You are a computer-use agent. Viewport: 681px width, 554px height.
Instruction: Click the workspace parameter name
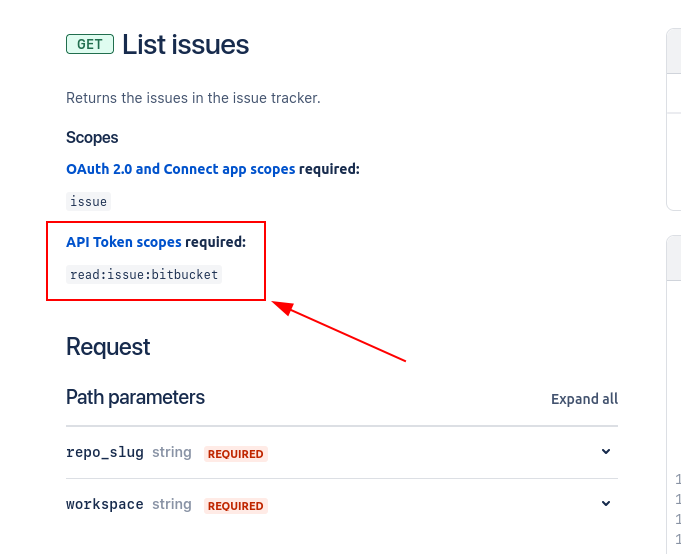point(105,504)
